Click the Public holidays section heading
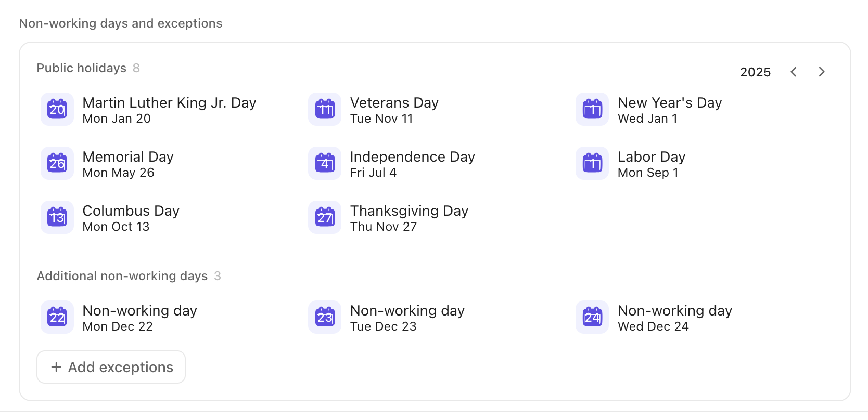The width and height of the screenshot is (868, 420). click(x=82, y=68)
